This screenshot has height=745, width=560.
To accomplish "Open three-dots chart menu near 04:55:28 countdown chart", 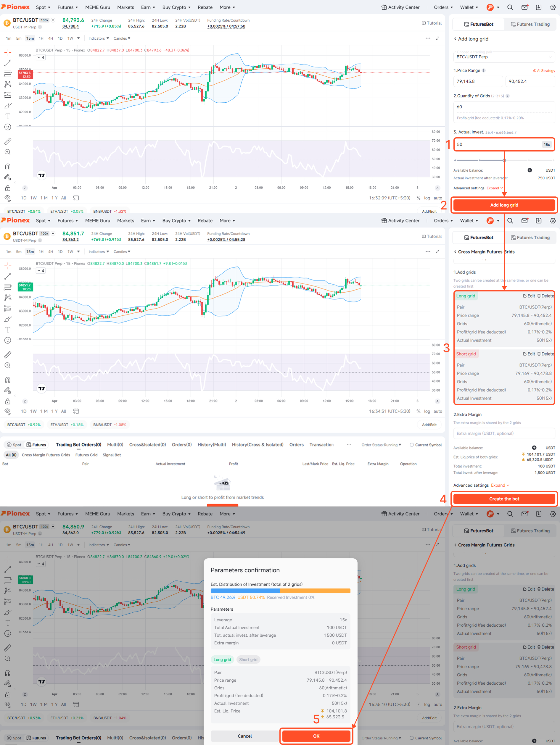I will point(428,251).
